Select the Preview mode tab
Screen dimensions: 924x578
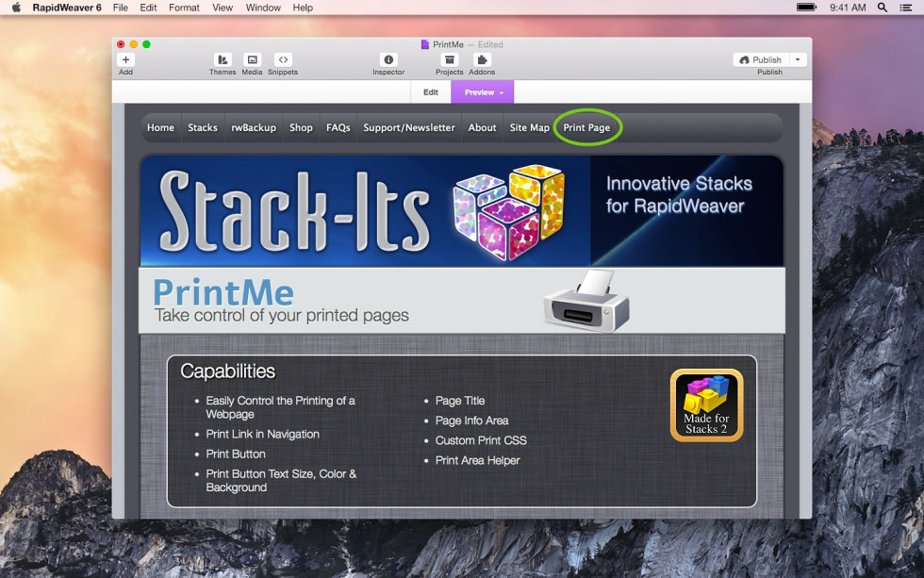(483, 91)
